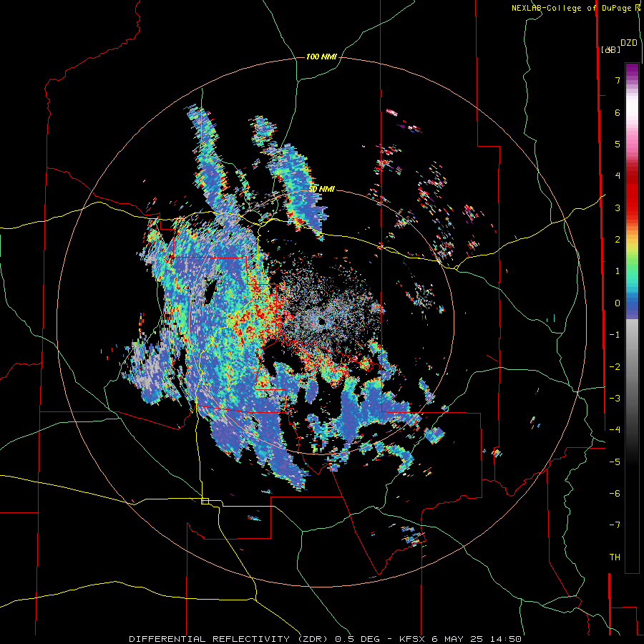Click the KFSX station identifier in the caption
The width and height of the screenshot is (644, 644).
click(413, 639)
